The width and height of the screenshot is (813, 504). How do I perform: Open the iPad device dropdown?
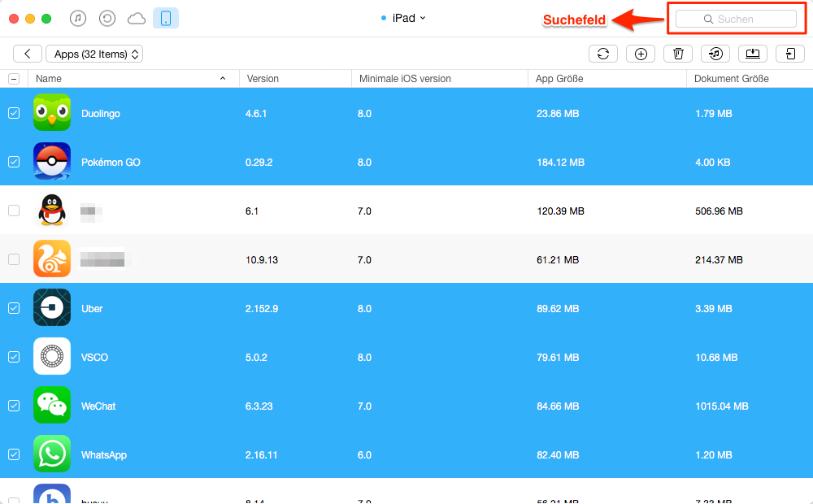[x=403, y=18]
